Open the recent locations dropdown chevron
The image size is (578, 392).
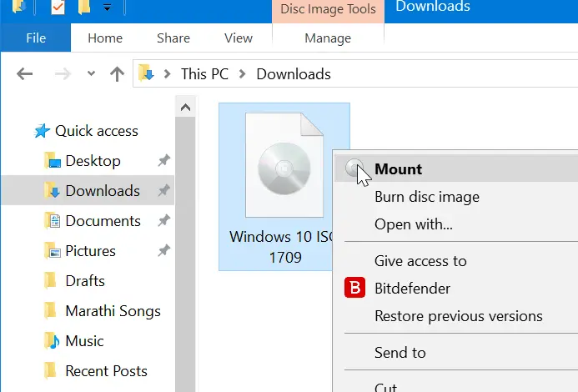tap(89, 74)
